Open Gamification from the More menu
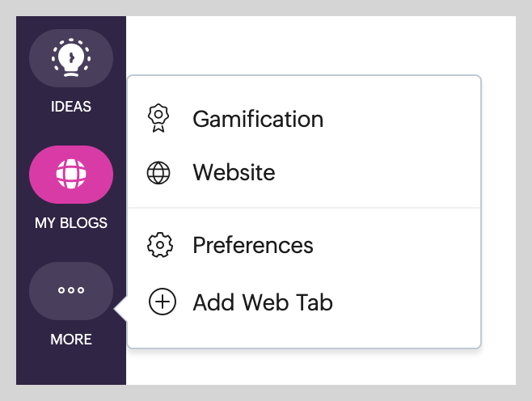The height and width of the screenshot is (401, 532). pos(258,119)
